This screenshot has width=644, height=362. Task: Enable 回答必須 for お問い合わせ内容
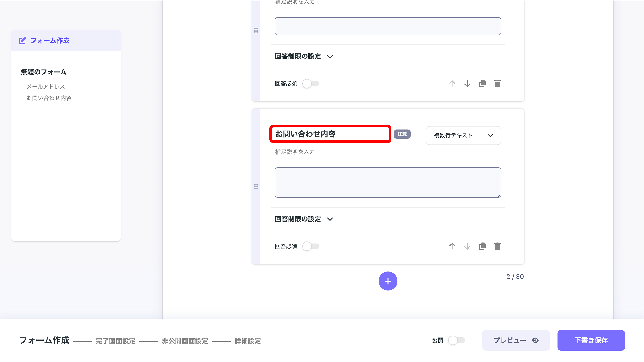point(311,246)
